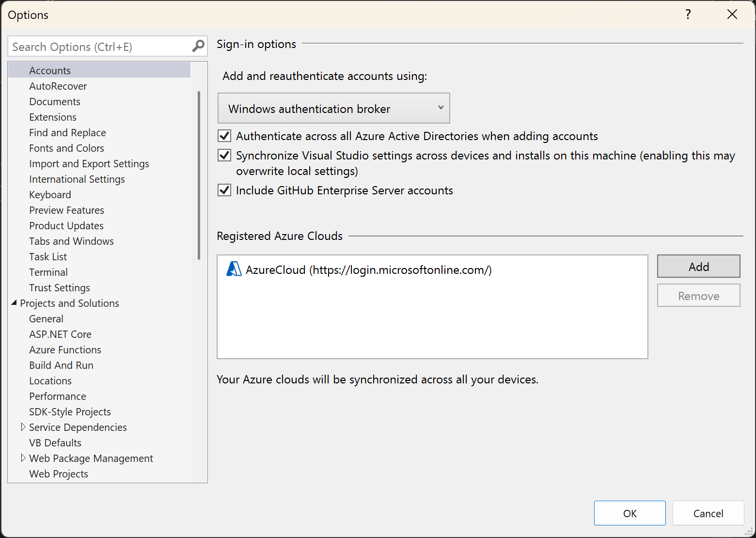This screenshot has height=538, width=756.
Task: Click the Azure logo icon beside AzureCloud
Action: click(234, 269)
